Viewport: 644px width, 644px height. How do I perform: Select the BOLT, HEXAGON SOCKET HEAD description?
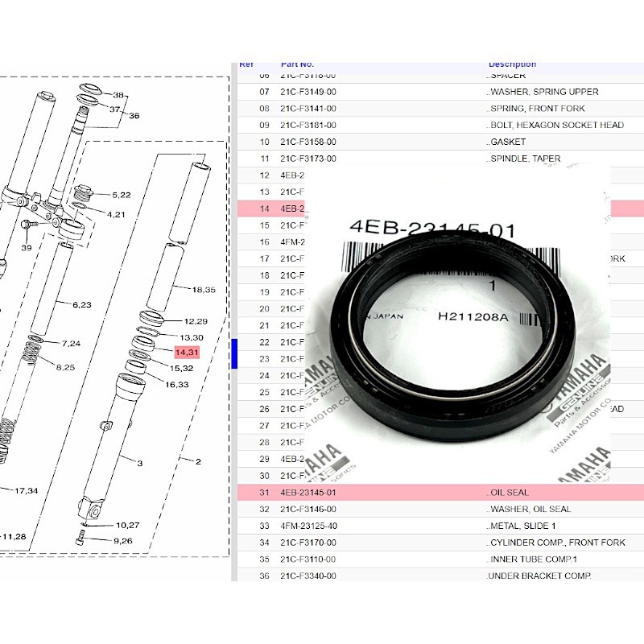555,126
